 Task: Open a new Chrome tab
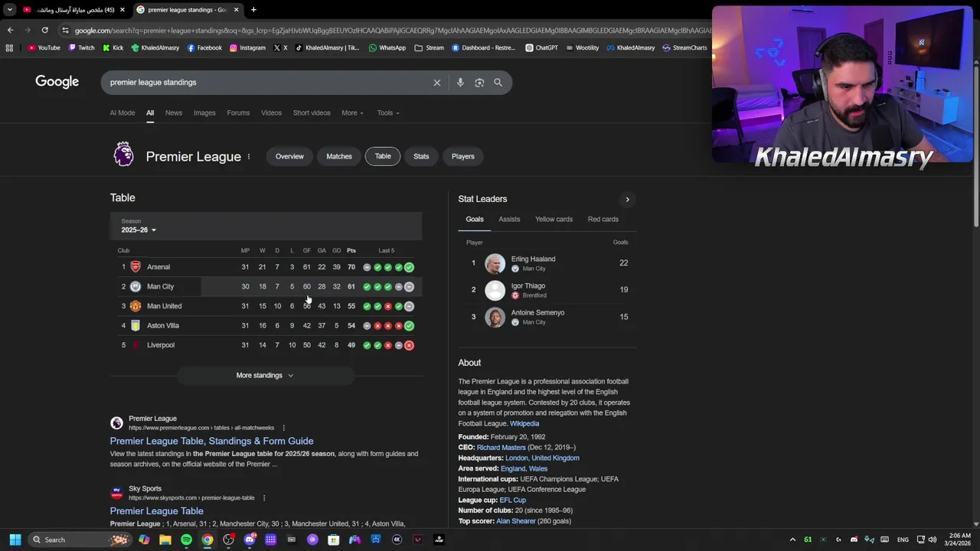click(x=253, y=10)
